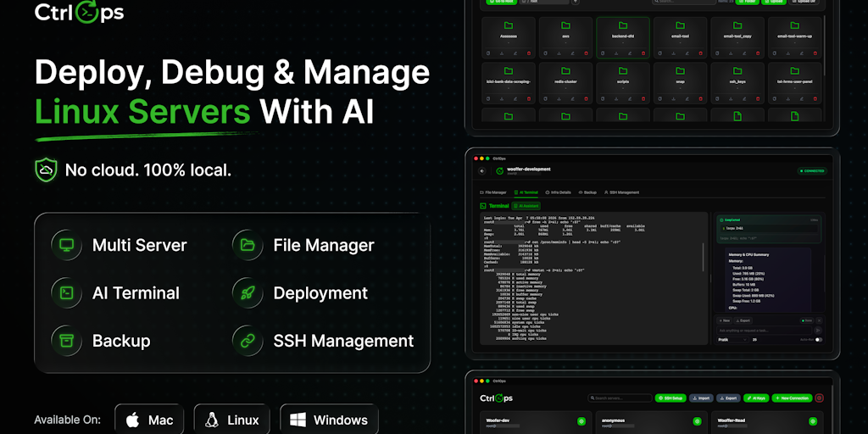Toggle the AI Assistant button beside Terminal
Viewport: 868px width, 434px height.
pos(526,206)
